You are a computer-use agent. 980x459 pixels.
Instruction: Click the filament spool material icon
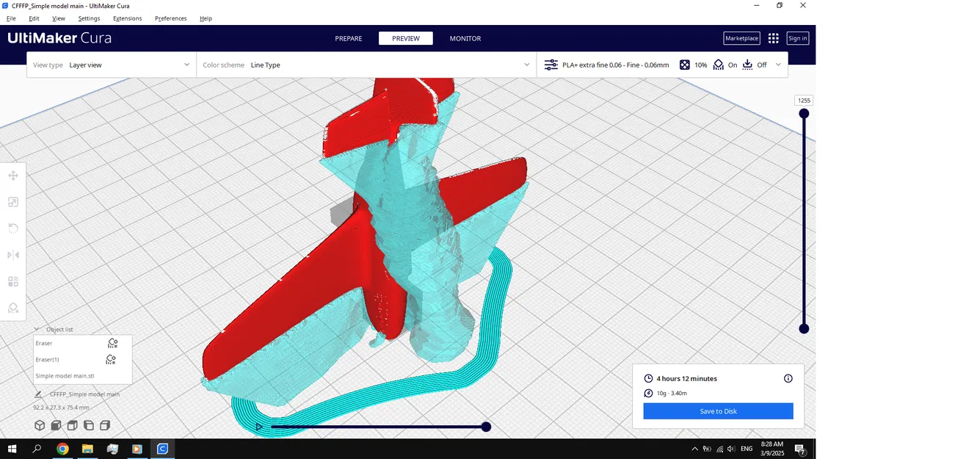point(648,393)
